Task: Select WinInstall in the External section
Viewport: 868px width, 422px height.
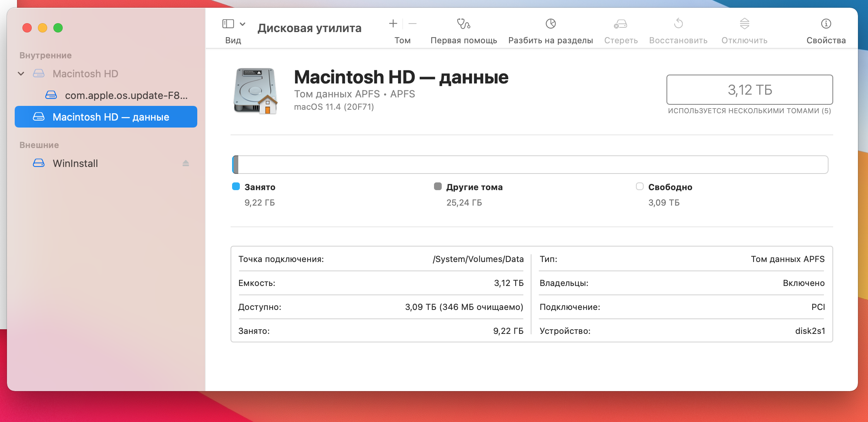Action: (75, 163)
